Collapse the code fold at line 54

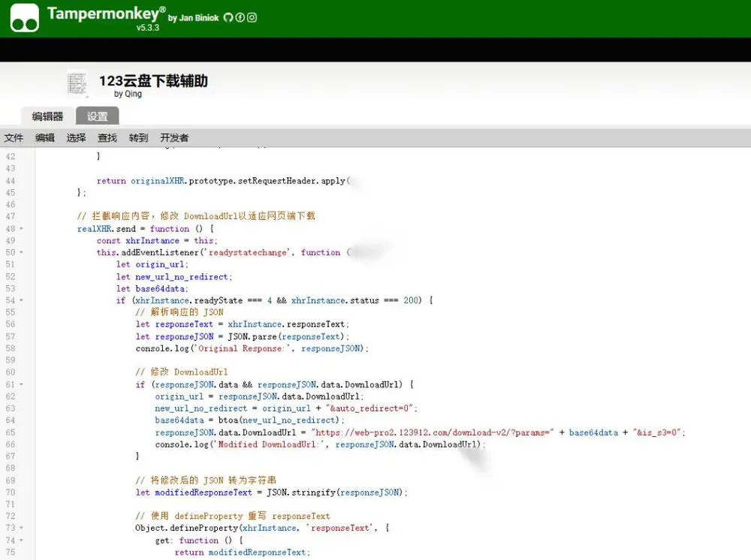[22, 300]
